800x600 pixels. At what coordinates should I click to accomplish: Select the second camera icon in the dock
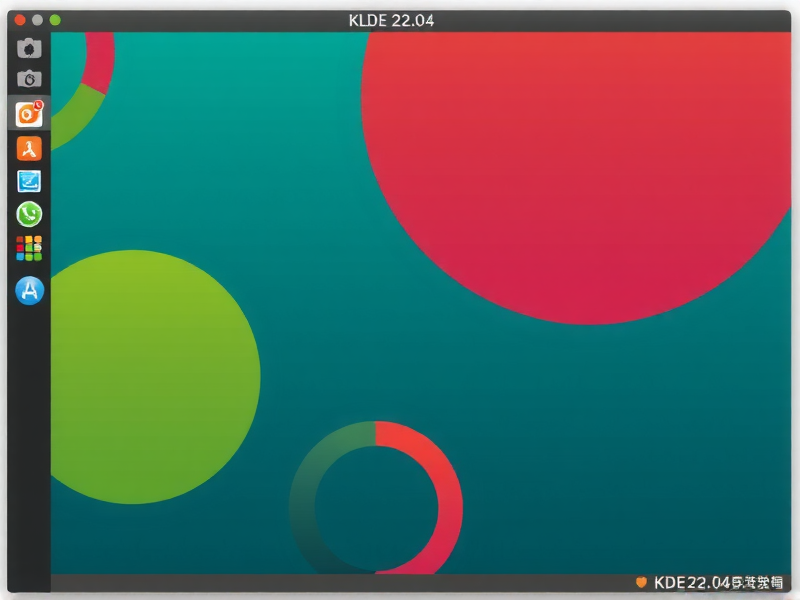[28, 80]
